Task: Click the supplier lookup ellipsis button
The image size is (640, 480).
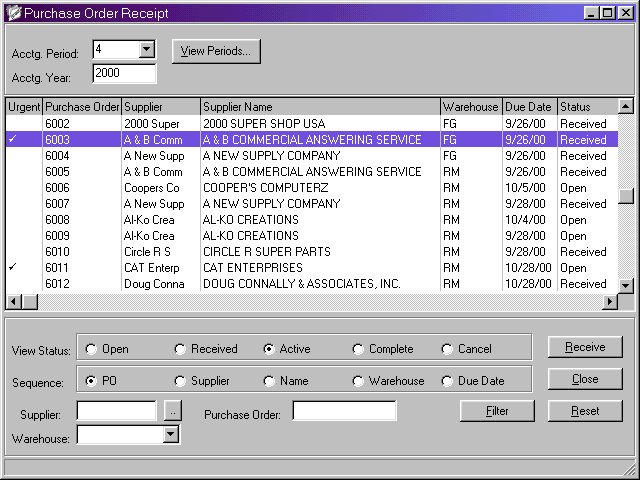Action: coord(173,411)
